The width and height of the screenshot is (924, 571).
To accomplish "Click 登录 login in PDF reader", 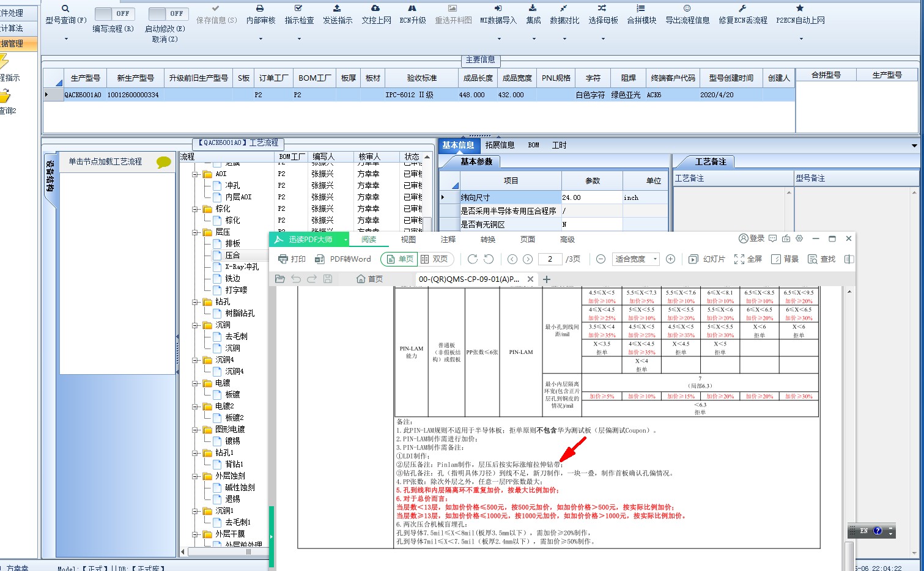I will 752,238.
